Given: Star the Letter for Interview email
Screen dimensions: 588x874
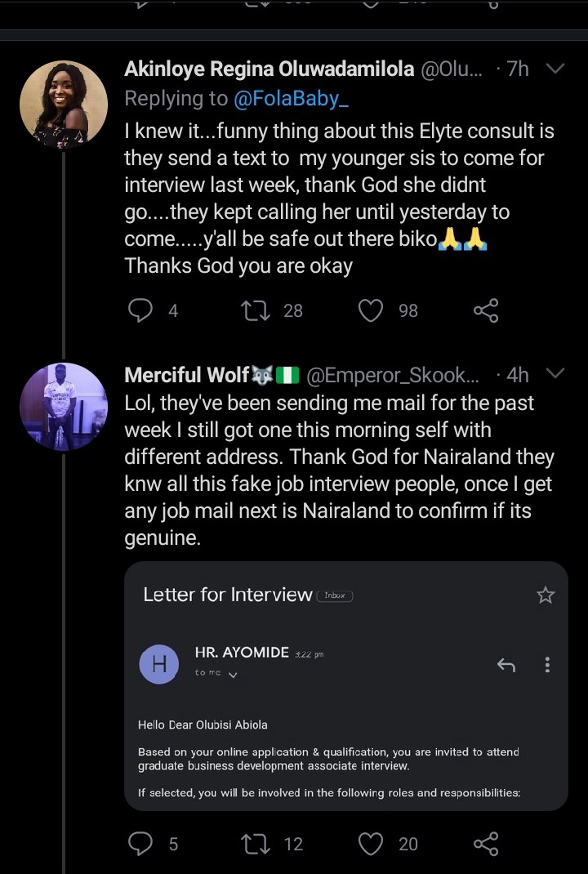Looking at the screenshot, I should pos(546,595).
